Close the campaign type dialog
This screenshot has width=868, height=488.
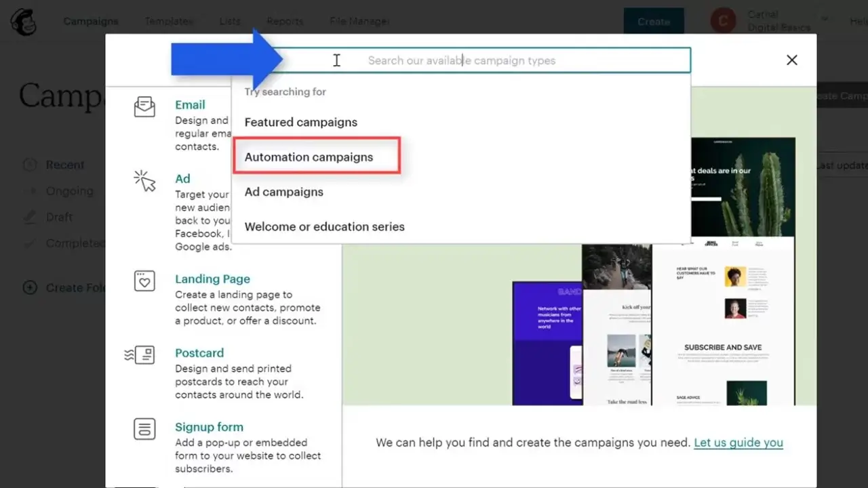point(791,60)
